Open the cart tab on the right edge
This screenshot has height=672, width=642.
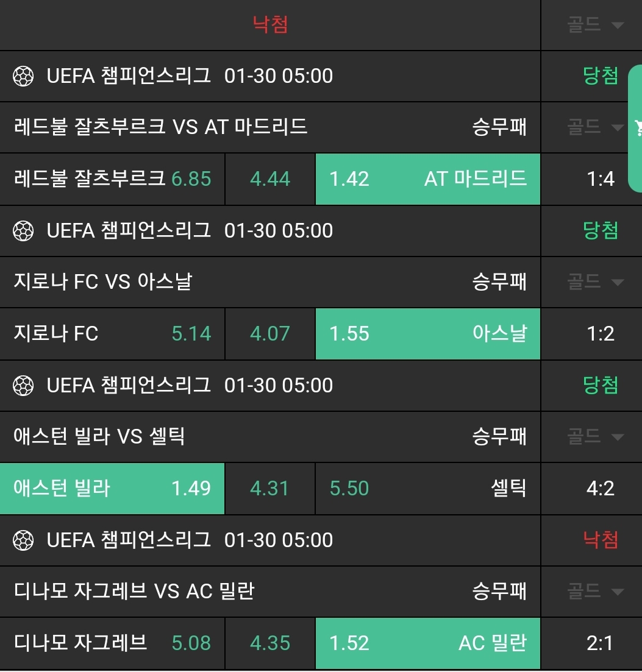637,128
